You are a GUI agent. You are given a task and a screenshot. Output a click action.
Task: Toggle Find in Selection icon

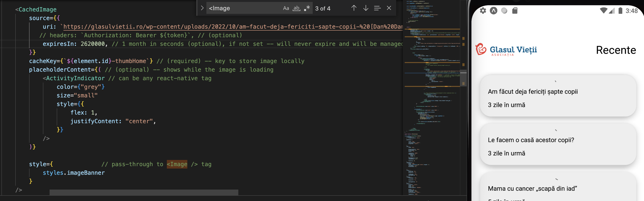tap(377, 8)
